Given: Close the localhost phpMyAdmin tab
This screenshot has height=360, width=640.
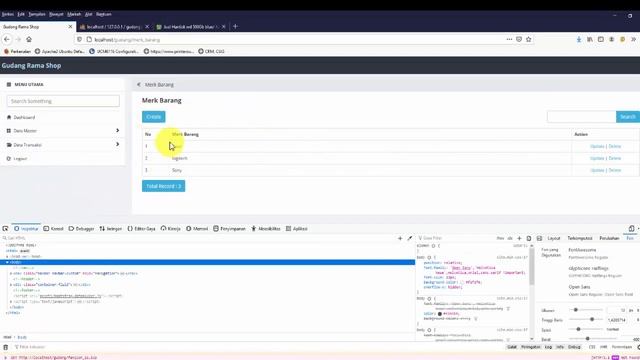Looking at the screenshot, I should [x=147, y=27].
